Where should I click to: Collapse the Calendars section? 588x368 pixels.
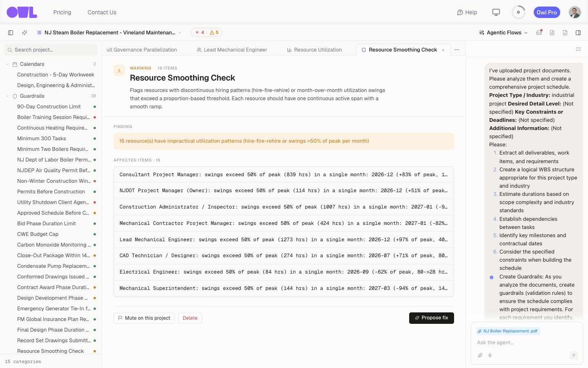[x=7, y=64]
